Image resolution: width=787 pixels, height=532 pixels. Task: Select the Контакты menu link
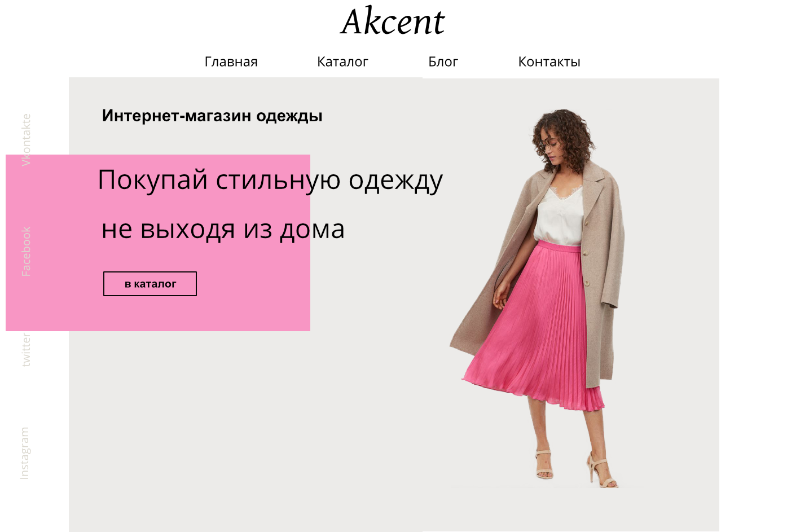[549, 61]
